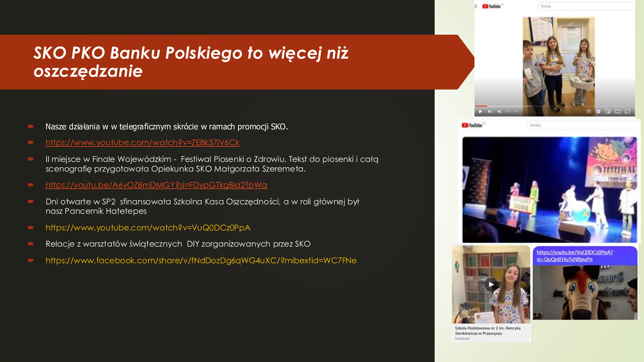Click the armadillo mascot video thumbnail
The image size is (644, 362).
(x=585, y=292)
